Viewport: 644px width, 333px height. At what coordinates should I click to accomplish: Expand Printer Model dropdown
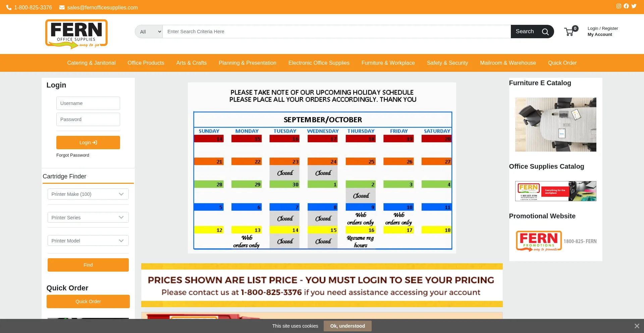tap(88, 241)
